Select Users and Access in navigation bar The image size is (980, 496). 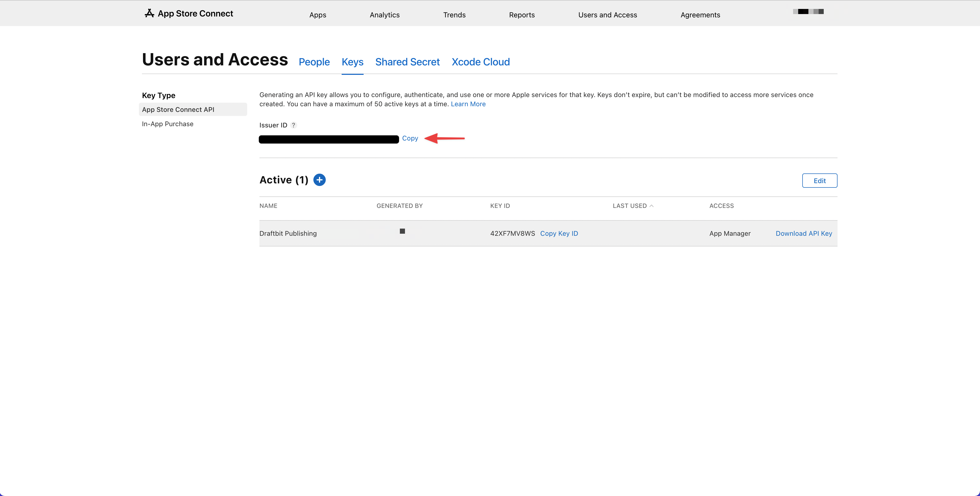(x=607, y=15)
